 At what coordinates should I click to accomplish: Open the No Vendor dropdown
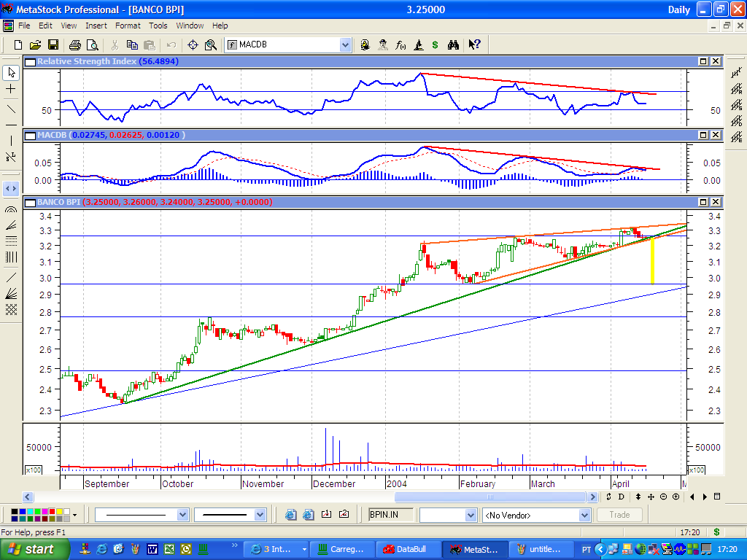click(x=584, y=516)
